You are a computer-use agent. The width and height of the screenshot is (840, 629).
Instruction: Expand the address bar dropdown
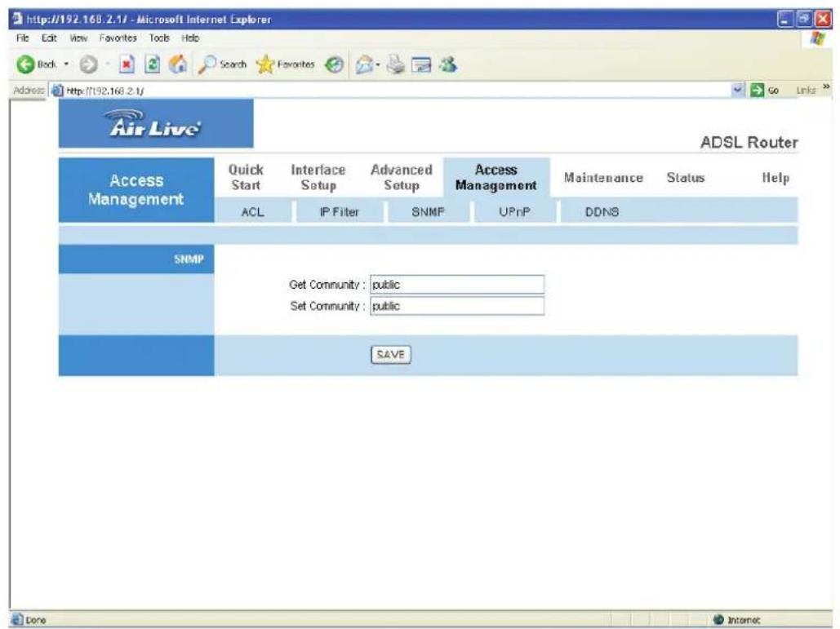pos(738,90)
